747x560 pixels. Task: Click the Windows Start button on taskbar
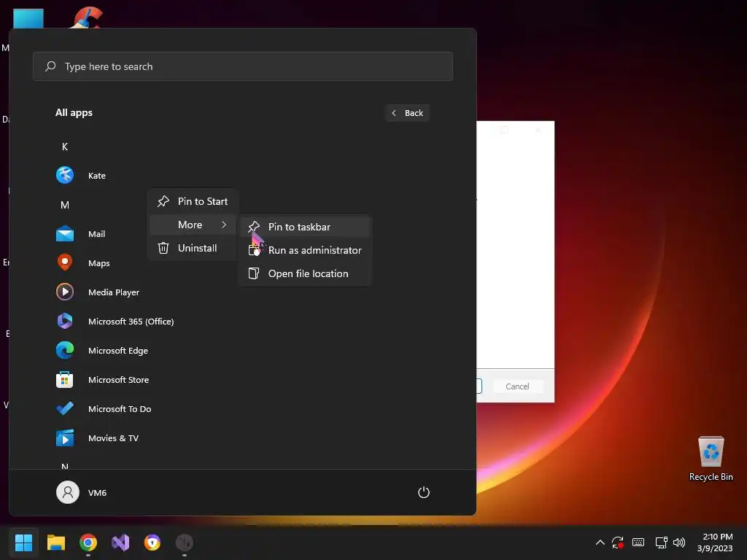[x=23, y=542]
